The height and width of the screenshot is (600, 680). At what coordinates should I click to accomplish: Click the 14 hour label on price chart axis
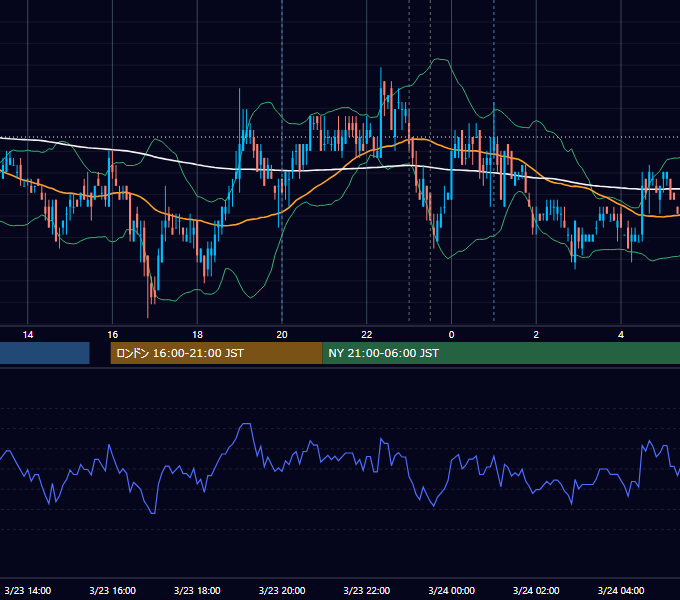(28, 335)
